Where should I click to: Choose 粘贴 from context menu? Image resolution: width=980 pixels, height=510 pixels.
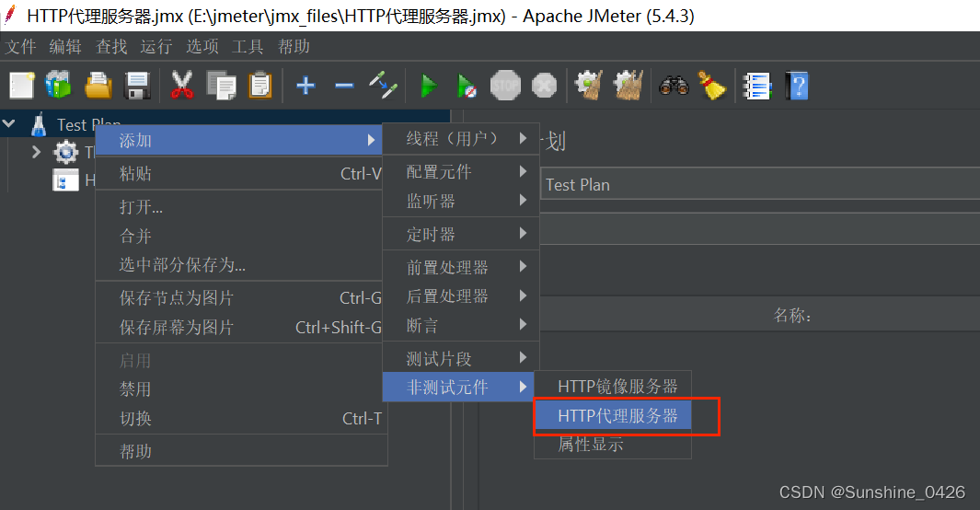238,173
